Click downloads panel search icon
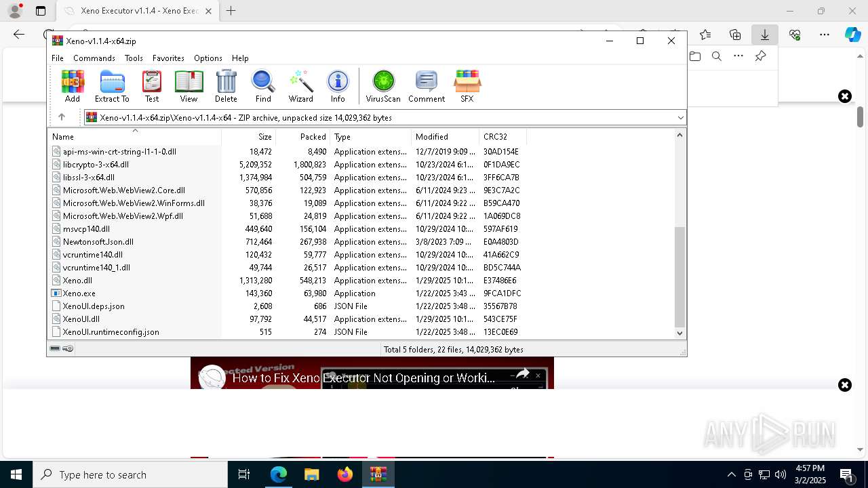Image resolution: width=868 pixels, height=488 pixels. (x=717, y=56)
